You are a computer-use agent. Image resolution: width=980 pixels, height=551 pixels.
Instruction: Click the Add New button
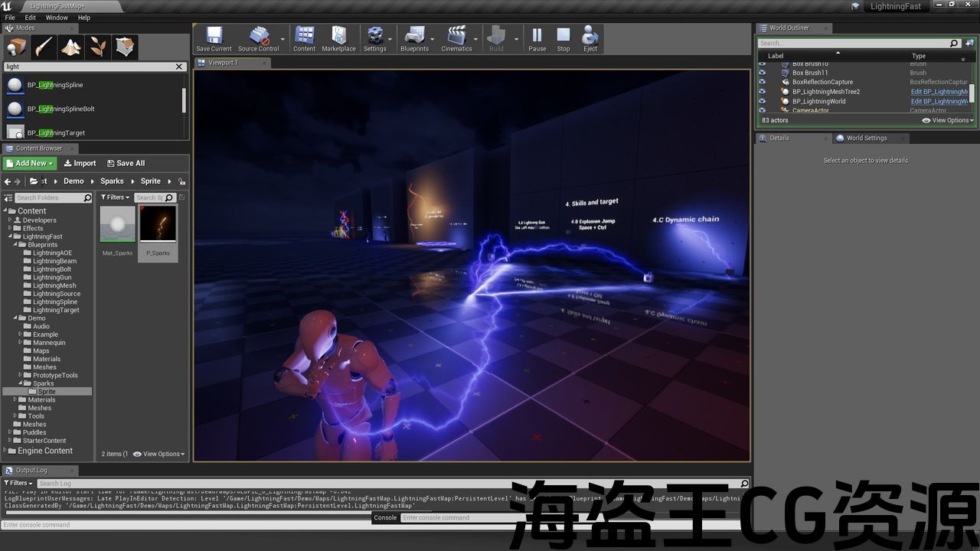coord(30,163)
